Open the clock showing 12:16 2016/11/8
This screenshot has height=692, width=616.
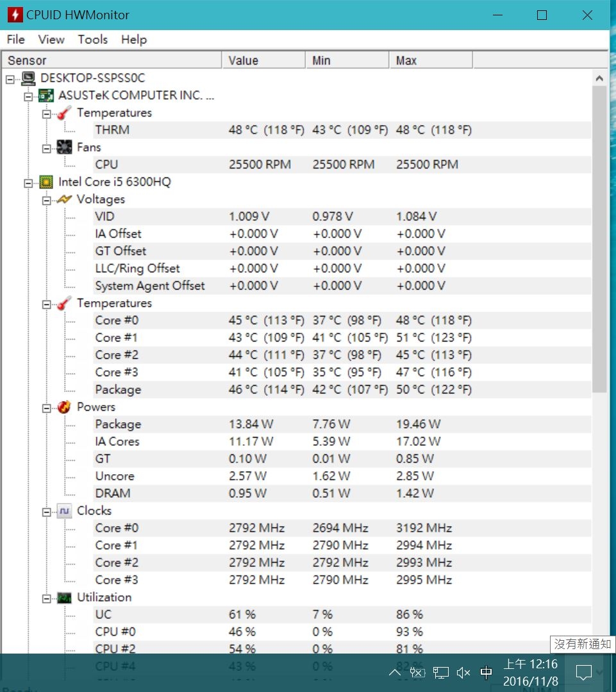[x=530, y=673]
